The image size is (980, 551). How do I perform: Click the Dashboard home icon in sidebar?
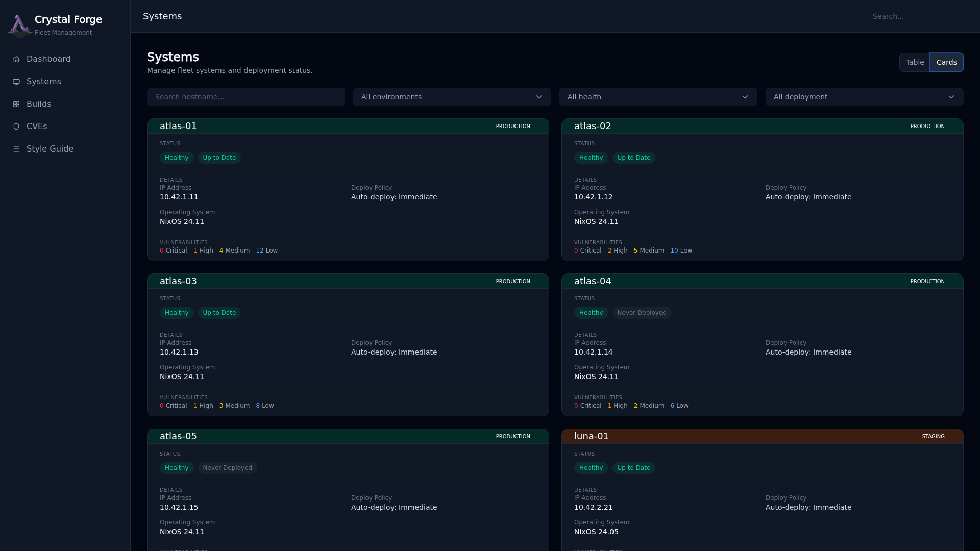click(x=16, y=59)
